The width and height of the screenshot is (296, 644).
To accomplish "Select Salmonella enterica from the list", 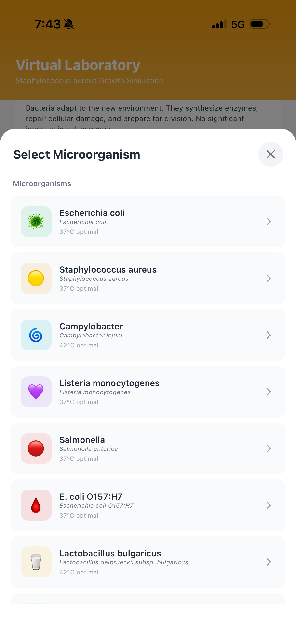I will pos(148,448).
